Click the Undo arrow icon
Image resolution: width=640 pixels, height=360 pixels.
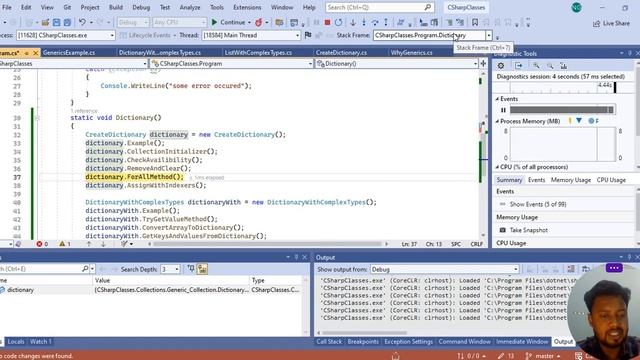coord(82,22)
